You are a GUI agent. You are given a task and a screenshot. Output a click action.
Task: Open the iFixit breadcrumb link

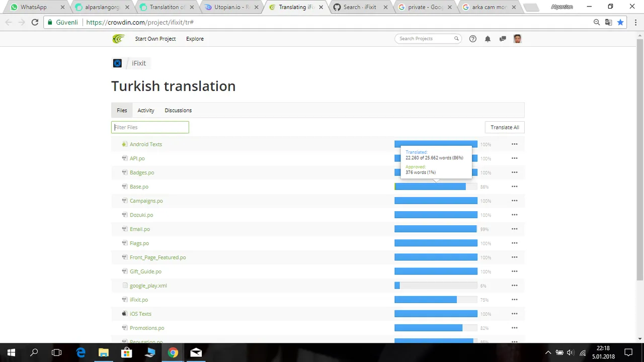click(139, 63)
